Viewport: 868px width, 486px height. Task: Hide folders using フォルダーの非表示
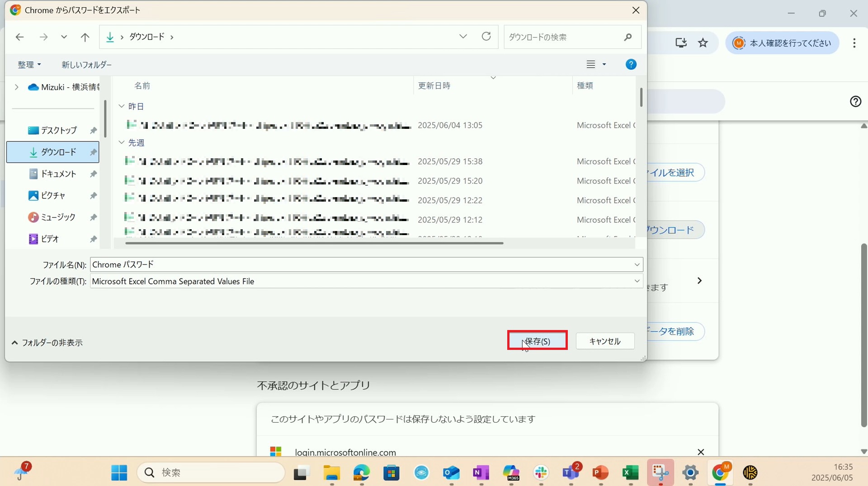[47, 343]
